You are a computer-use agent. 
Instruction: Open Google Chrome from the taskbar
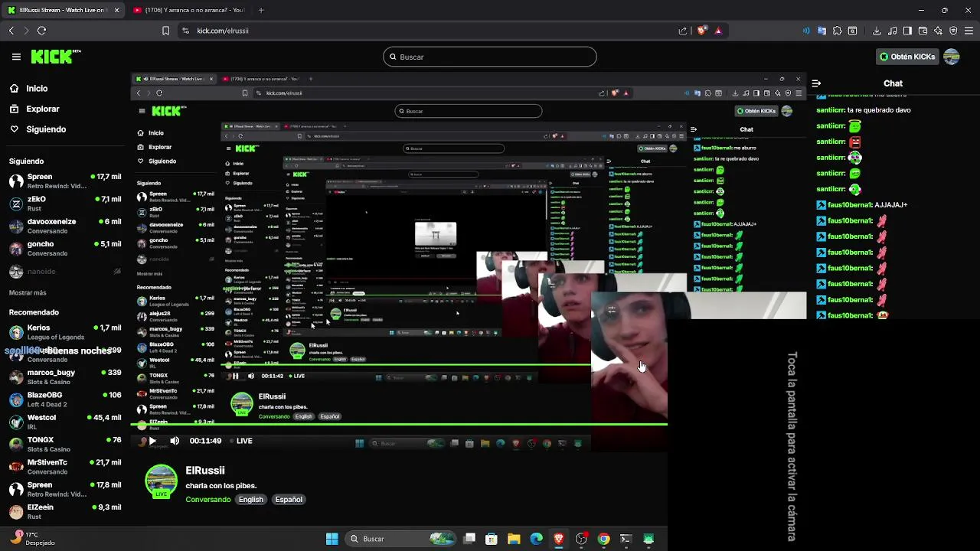point(603,539)
